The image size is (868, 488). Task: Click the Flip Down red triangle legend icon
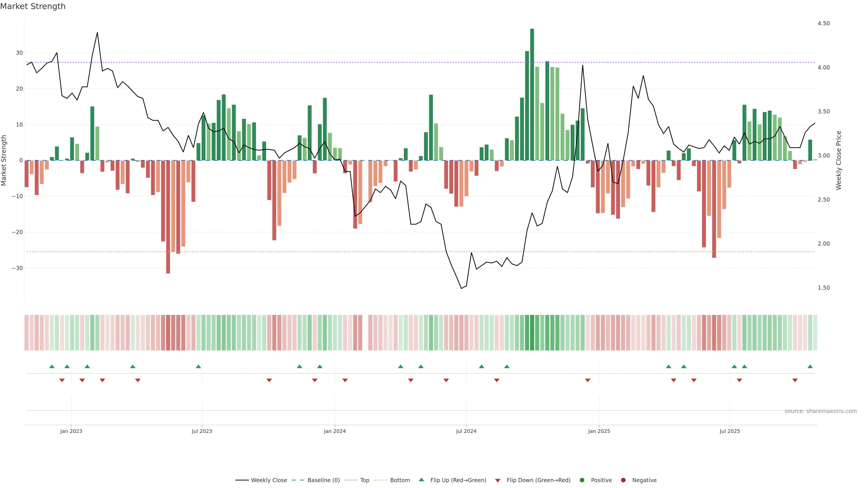coord(498,481)
